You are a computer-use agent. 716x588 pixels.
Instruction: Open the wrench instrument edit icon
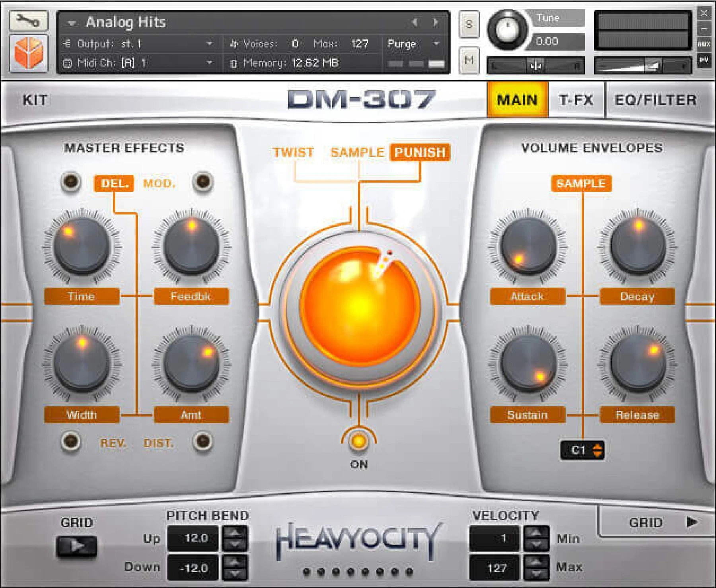[29, 21]
